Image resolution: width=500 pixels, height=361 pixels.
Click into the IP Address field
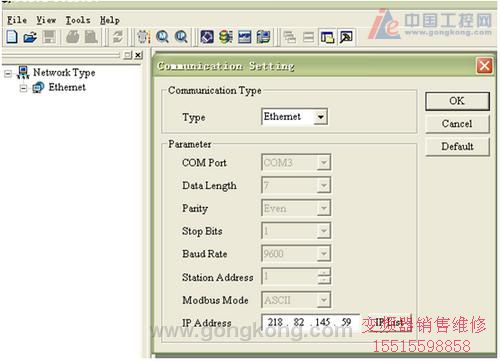[311, 322]
